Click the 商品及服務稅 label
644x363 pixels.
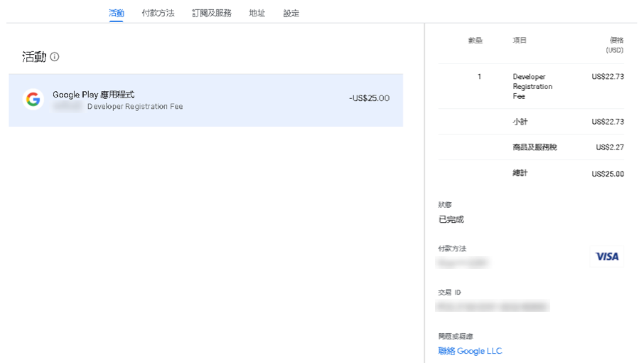535,147
